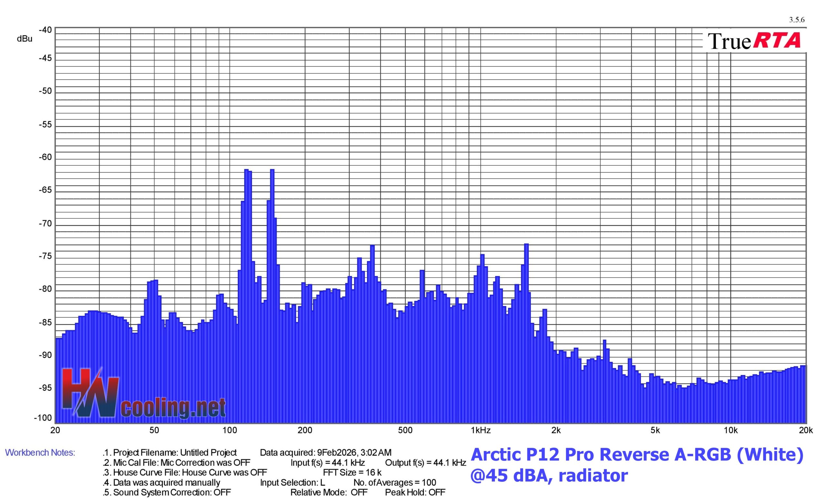Click the dBu axis unit label
827x504 pixels.
point(25,39)
